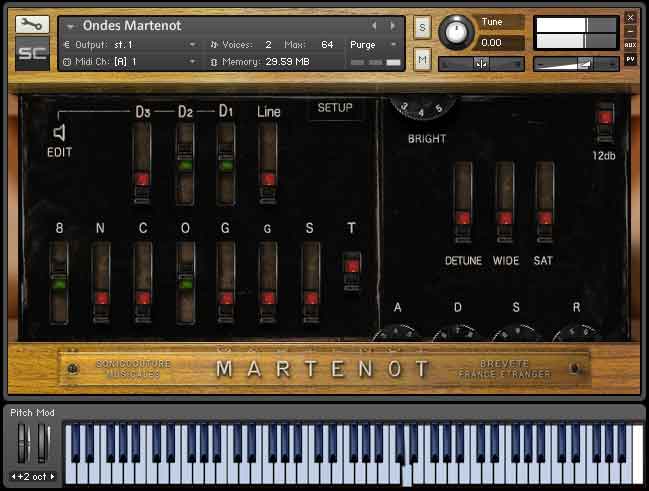Toggle PV performance view button

pos(630,60)
